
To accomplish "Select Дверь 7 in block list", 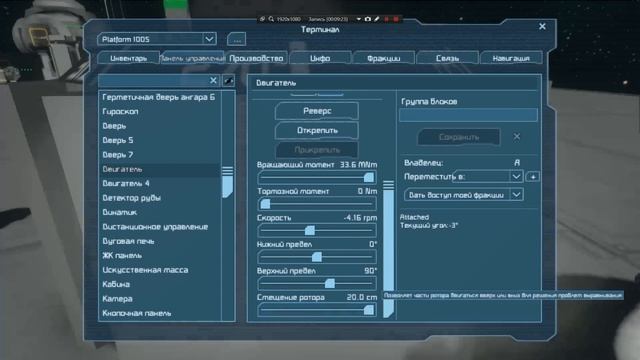I will tap(159, 155).
